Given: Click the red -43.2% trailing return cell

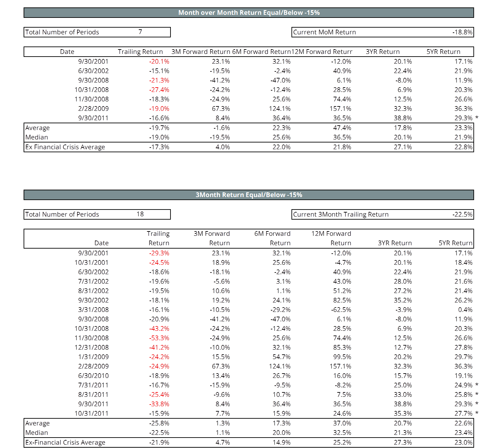Looking at the screenshot, I should [x=159, y=329].
